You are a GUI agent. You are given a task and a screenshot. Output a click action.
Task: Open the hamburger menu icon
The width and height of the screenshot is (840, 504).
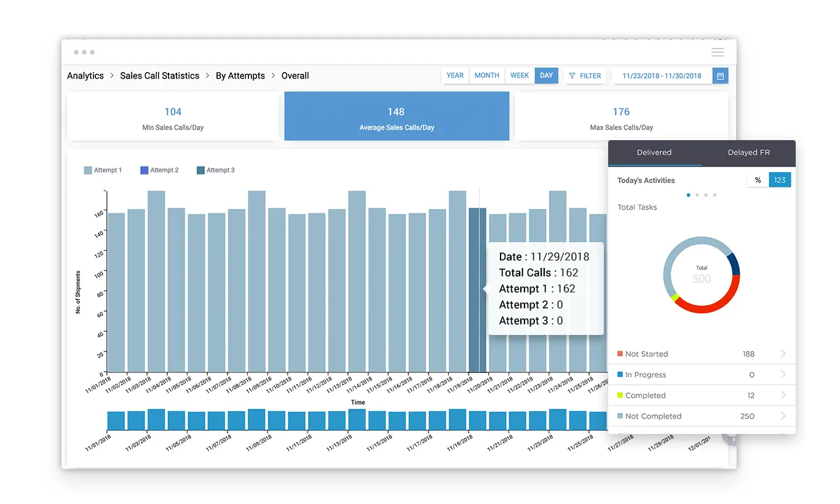pyautogui.click(x=718, y=52)
